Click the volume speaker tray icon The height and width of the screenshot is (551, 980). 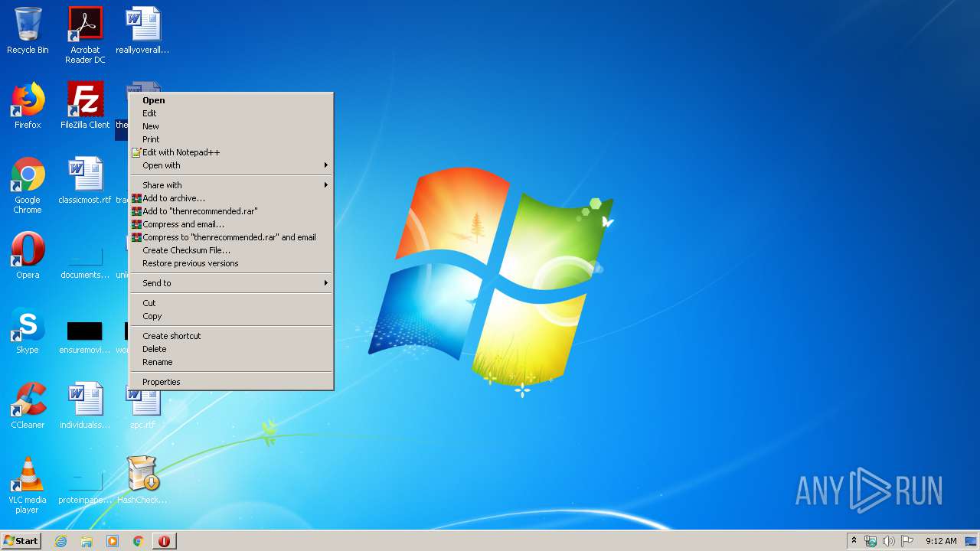pyautogui.click(x=888, y=541)
